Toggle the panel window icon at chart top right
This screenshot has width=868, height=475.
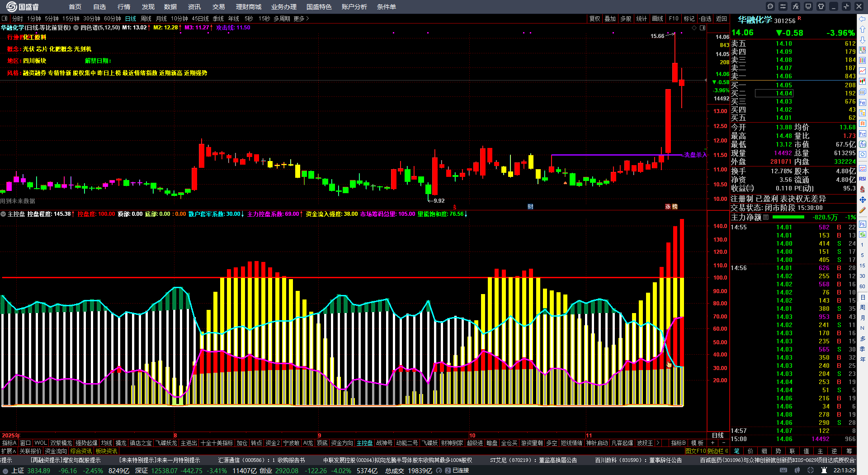click(x=703, y=28)
